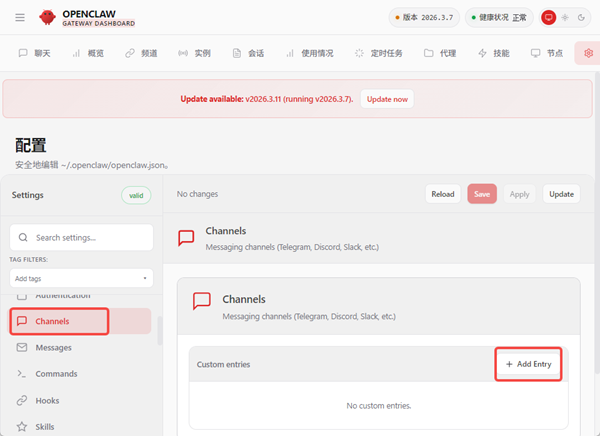Switch to dark theme moon icon
The image size is (600, 436).
coord(581,17)
